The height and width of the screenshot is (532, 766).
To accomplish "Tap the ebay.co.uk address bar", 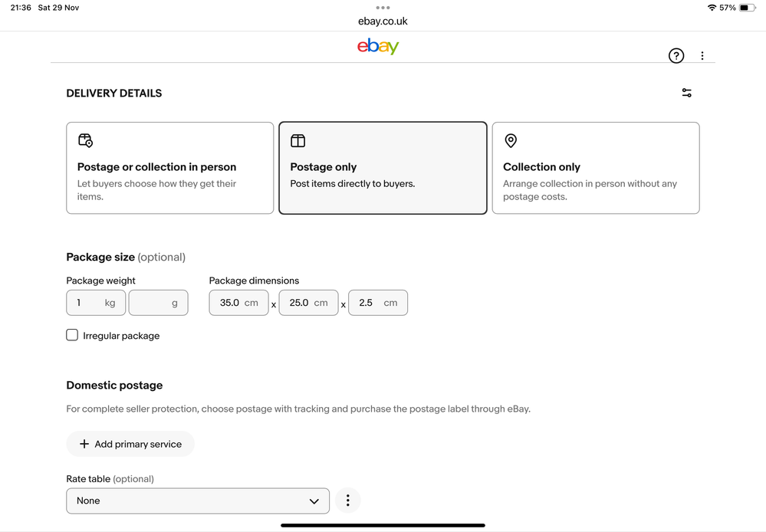I will [383, 21].
